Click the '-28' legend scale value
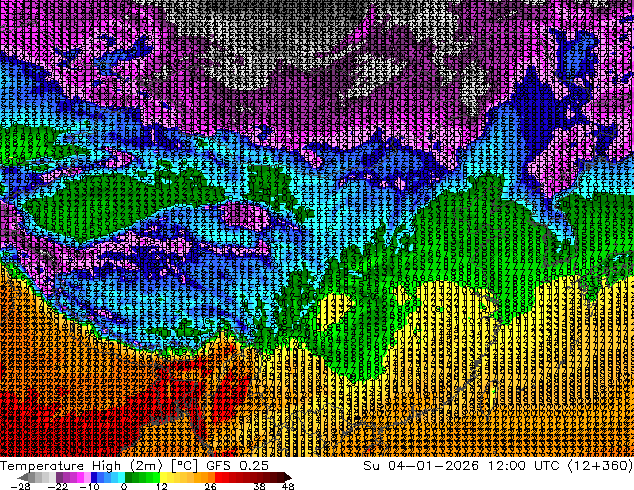The height and width of the screenshot is (490, 634). coord(21,486)
